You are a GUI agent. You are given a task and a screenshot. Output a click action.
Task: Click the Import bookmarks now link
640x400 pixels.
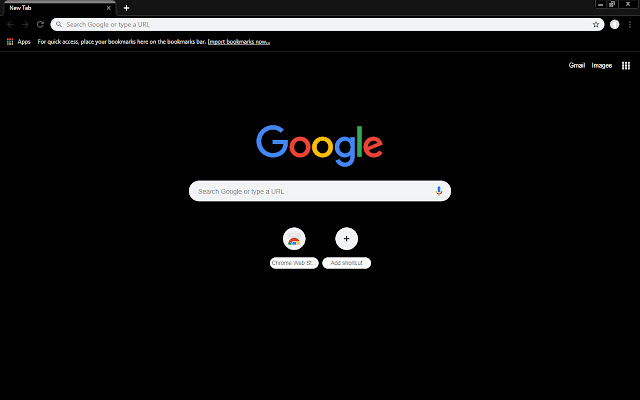(239, 42)
